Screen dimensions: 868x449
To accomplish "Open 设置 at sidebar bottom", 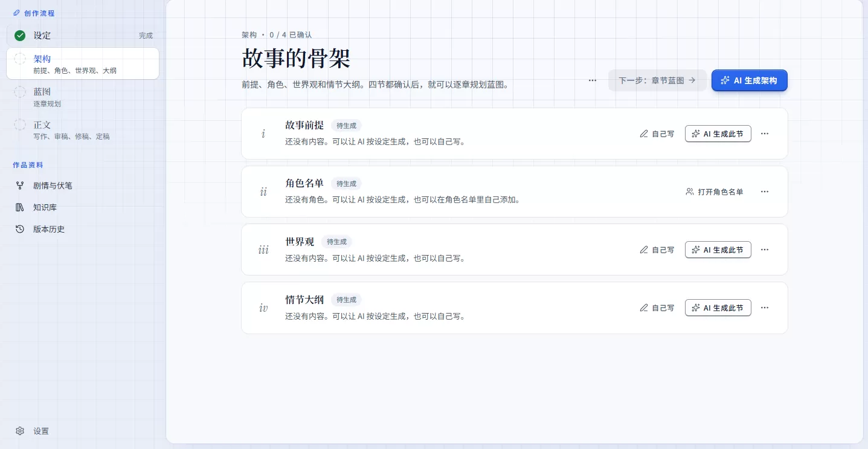I will (83, 431).
